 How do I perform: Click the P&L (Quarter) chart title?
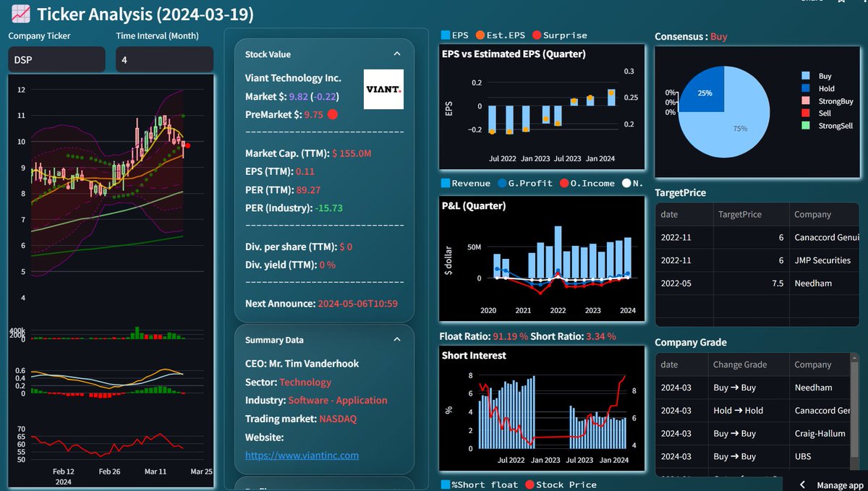[474, 205]
